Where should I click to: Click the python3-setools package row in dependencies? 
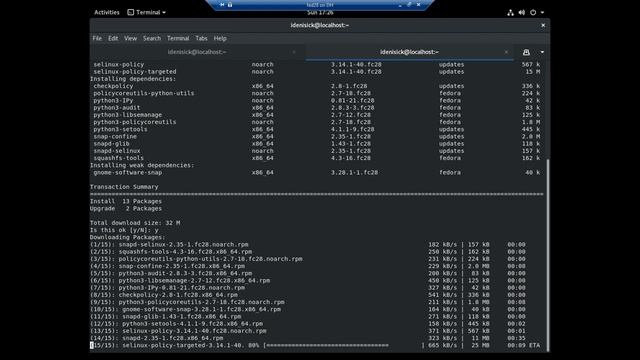click(x=316, y=129)
